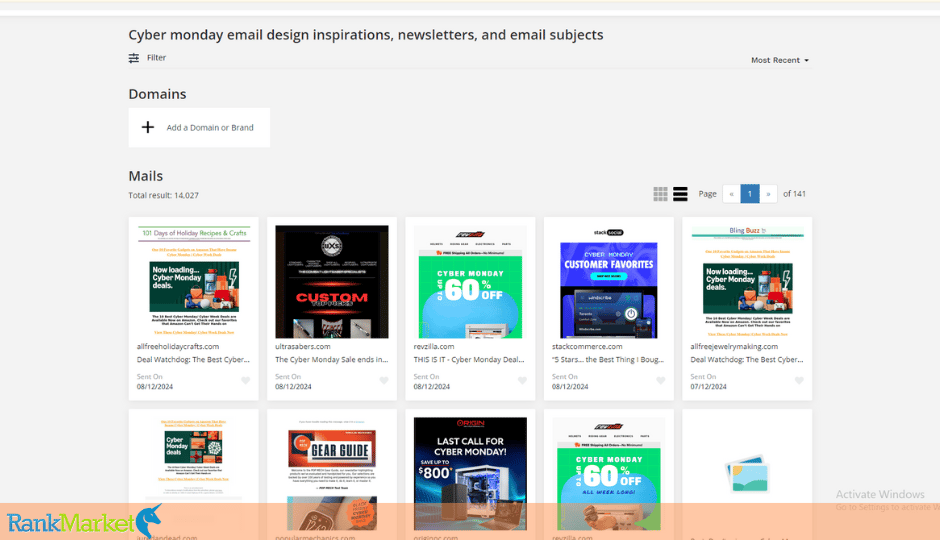
Task: Favorite the allfreeholidaycrafts.com email heart
Action: coord(246,381)
